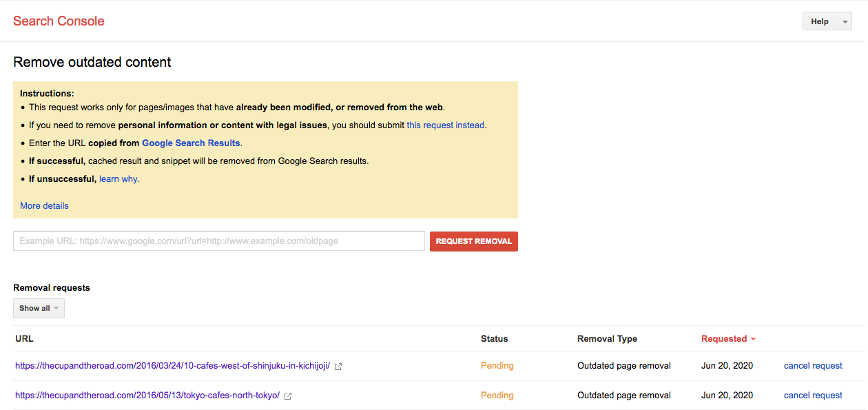Focus the Example URL input field
The width and height of the screenshot is (868, 410).
(x=219, y=241)
